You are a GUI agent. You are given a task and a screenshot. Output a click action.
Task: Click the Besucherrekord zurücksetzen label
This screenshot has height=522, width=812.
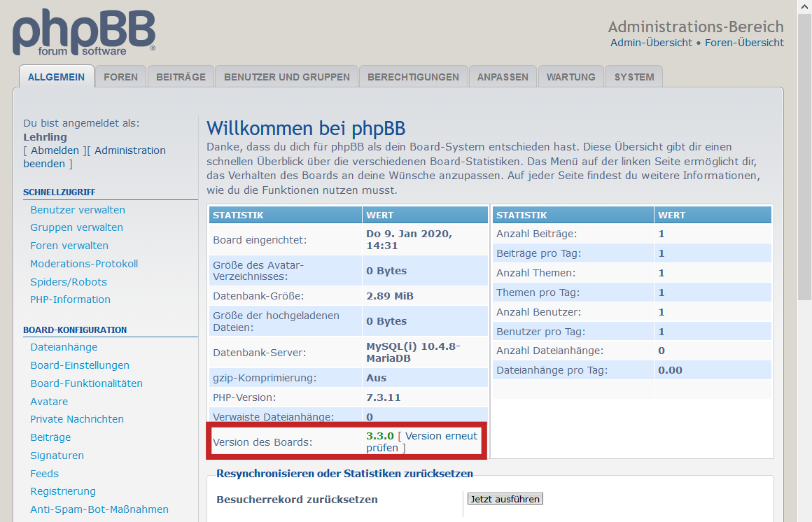[x=297, y=500]
